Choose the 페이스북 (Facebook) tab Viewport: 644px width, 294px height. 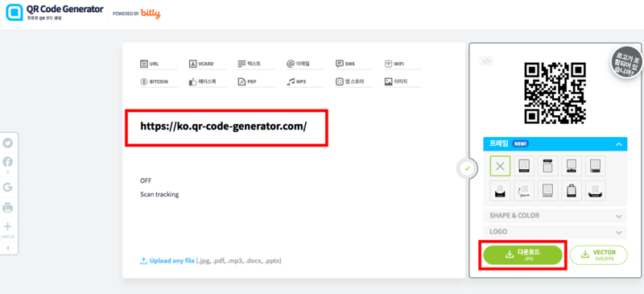(207, 82)
